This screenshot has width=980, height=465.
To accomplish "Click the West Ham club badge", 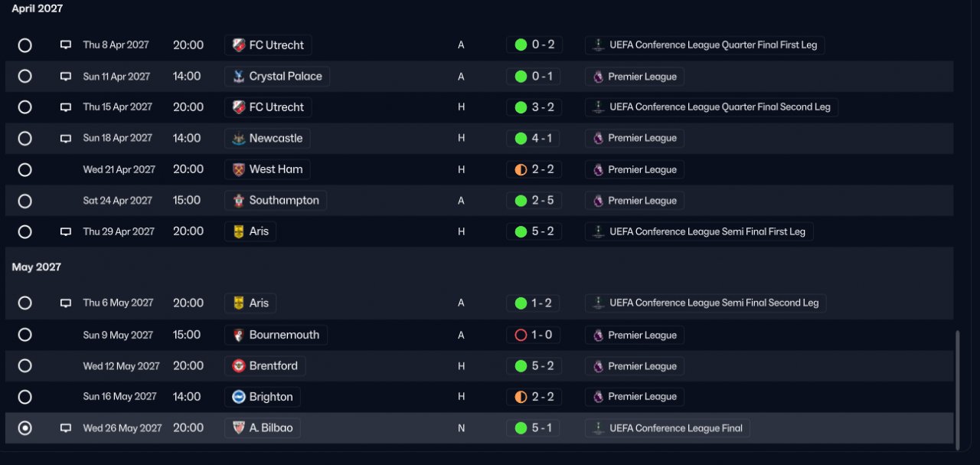I will pyautogui.click(x=239, y=169).
